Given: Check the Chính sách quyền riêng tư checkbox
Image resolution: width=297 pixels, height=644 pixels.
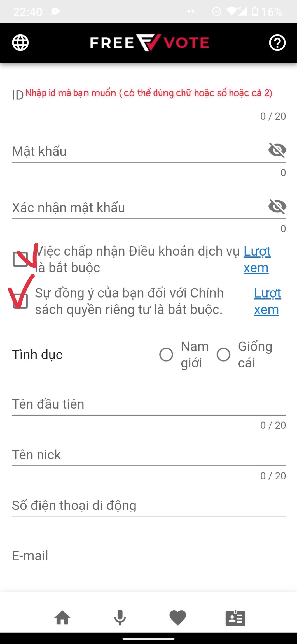Looking at the screenshot, I should click(x=20, y=301).
